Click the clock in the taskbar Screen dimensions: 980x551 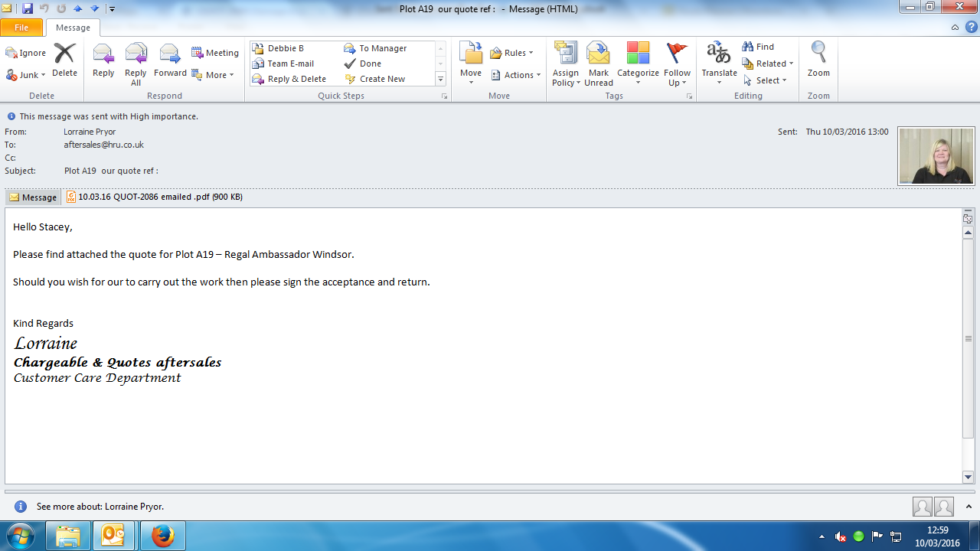938,536
